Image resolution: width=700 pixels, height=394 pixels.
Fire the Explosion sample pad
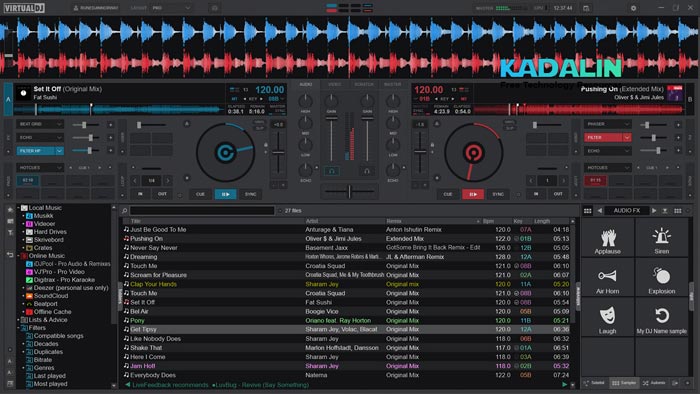(x=661, y=281)
